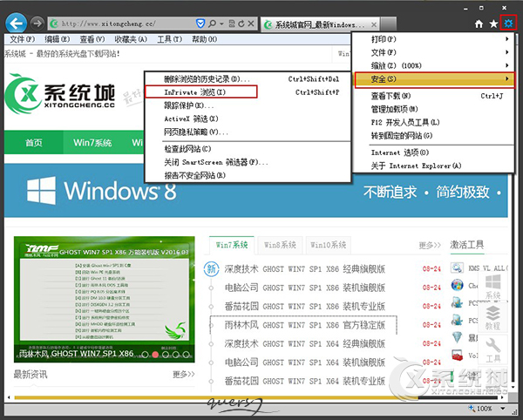This screenshot has width=523, height=420.
Task: Click the browser Forward arrow button
Action: tap(37, 24)
